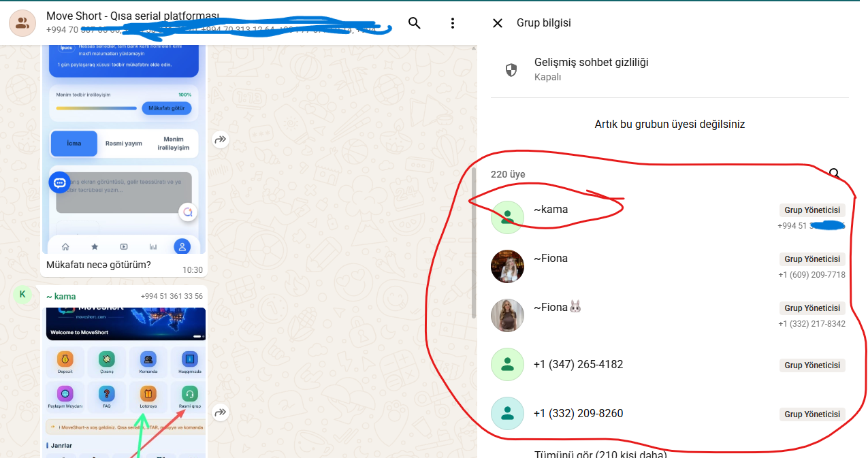Open ~Fiona profile photo with phone 209-7718

coord(507,266)
